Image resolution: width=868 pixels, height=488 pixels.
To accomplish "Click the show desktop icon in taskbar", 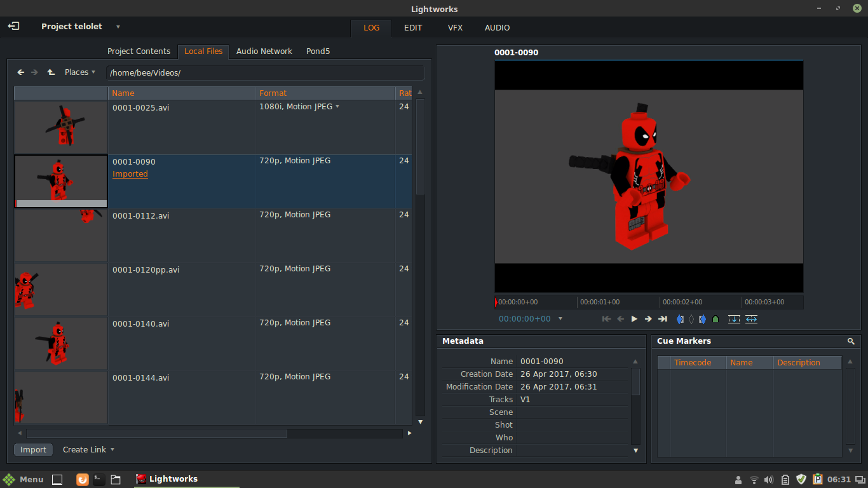I will tap(57, 480).
